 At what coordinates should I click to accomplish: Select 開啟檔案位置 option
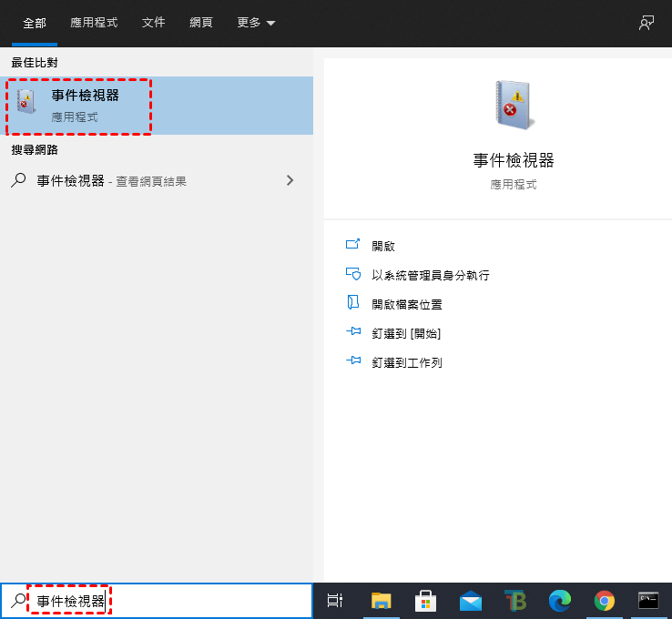click(407, 304)
